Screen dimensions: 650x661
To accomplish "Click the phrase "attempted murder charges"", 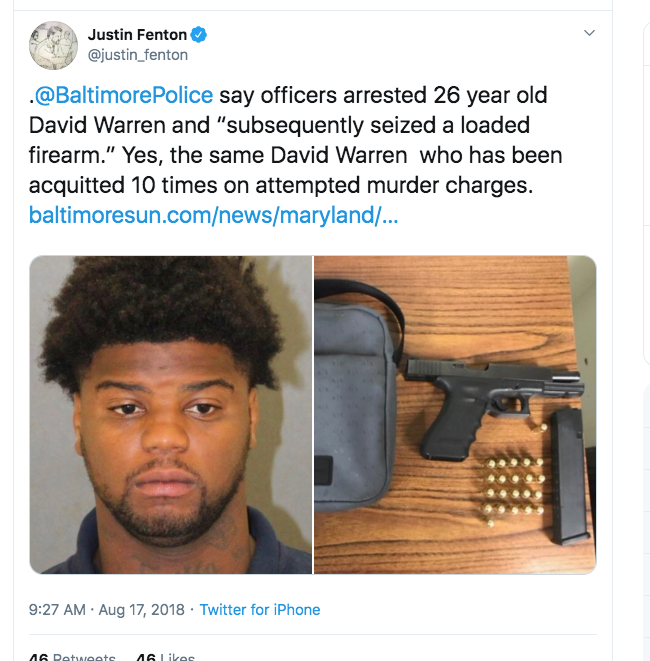I will tap(394, 185).
